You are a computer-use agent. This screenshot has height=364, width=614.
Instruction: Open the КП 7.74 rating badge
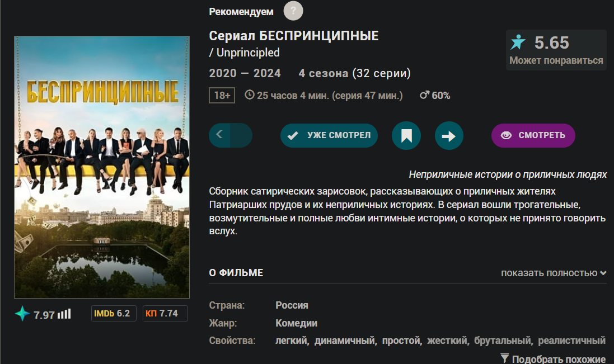(165, 314)
